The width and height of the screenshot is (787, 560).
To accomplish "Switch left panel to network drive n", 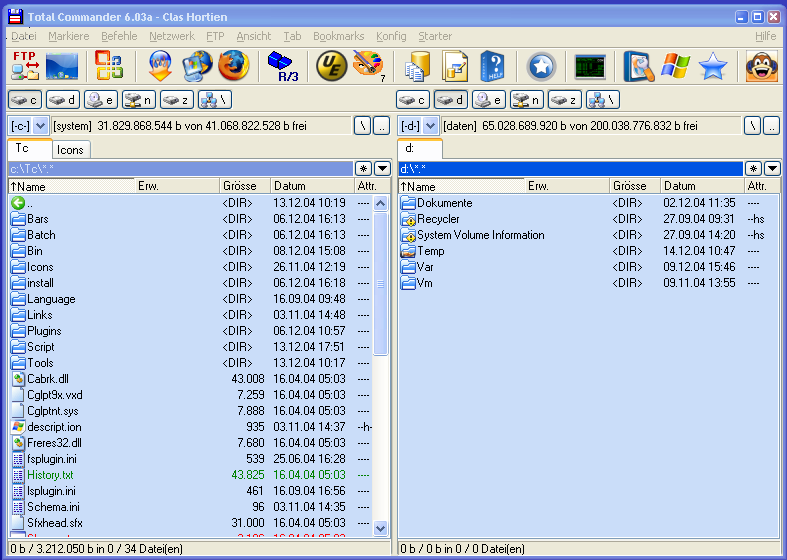I will pos(139,100).
